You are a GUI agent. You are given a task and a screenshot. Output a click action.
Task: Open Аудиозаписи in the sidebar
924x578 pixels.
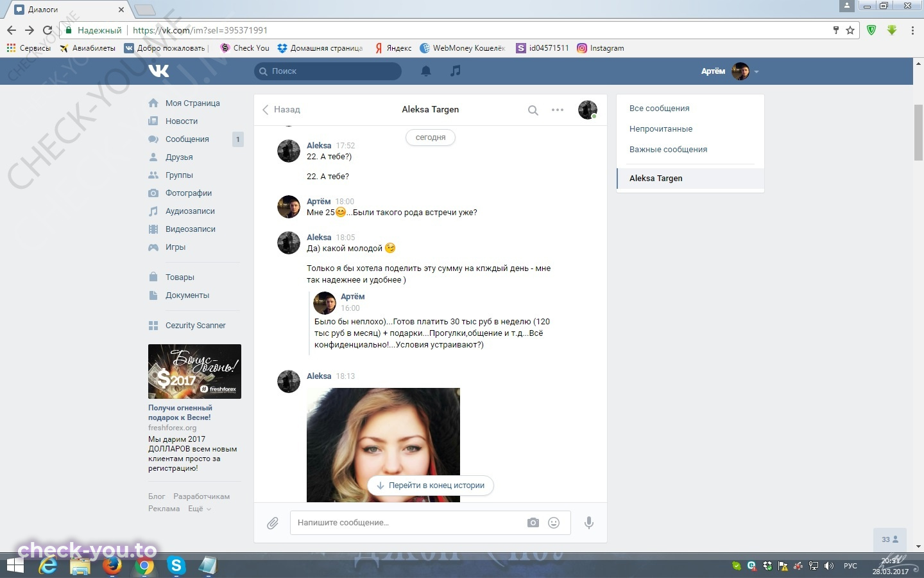pos(190,211)
